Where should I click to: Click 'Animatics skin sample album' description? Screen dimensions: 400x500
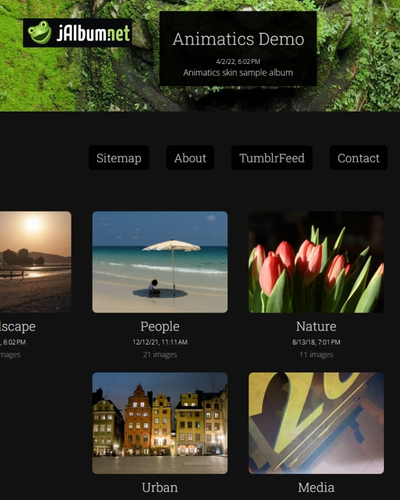pyautogui.click(x=238, y=73)
